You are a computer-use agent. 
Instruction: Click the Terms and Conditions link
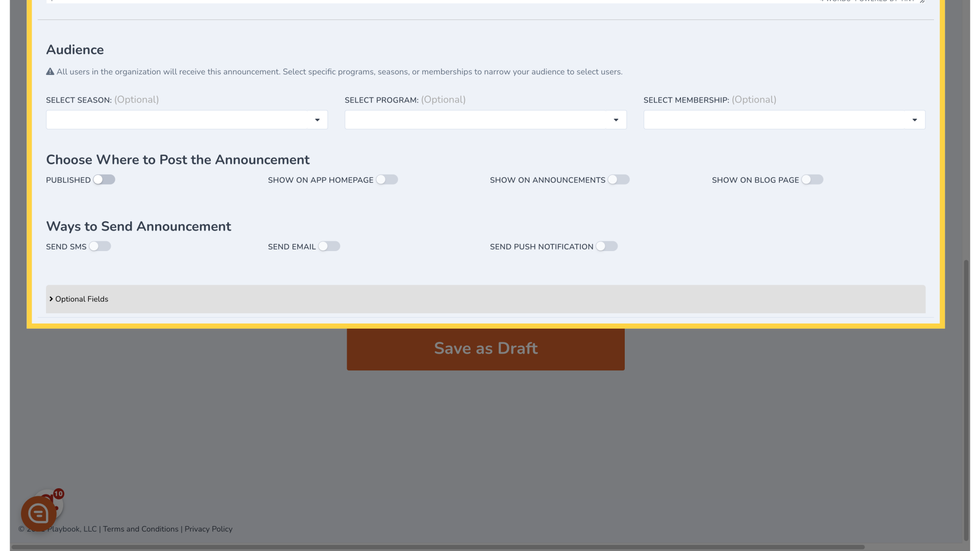point(141,529)
